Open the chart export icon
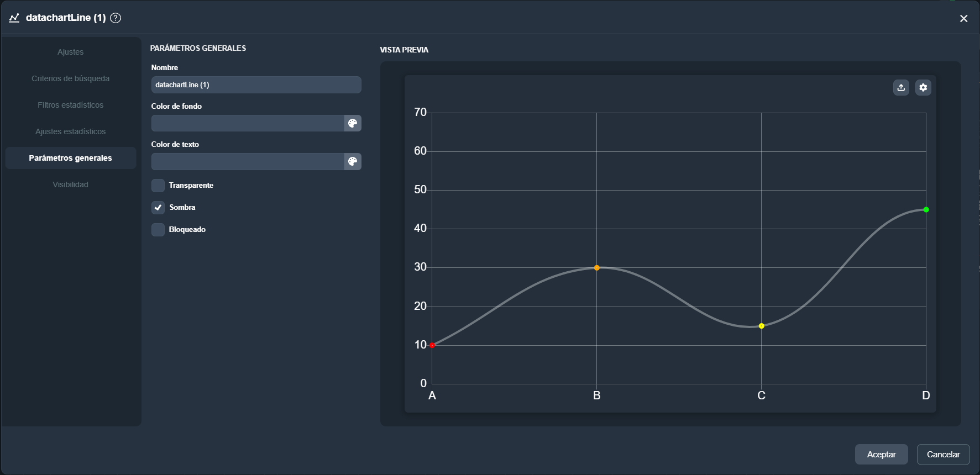 (x=901, y=88)
